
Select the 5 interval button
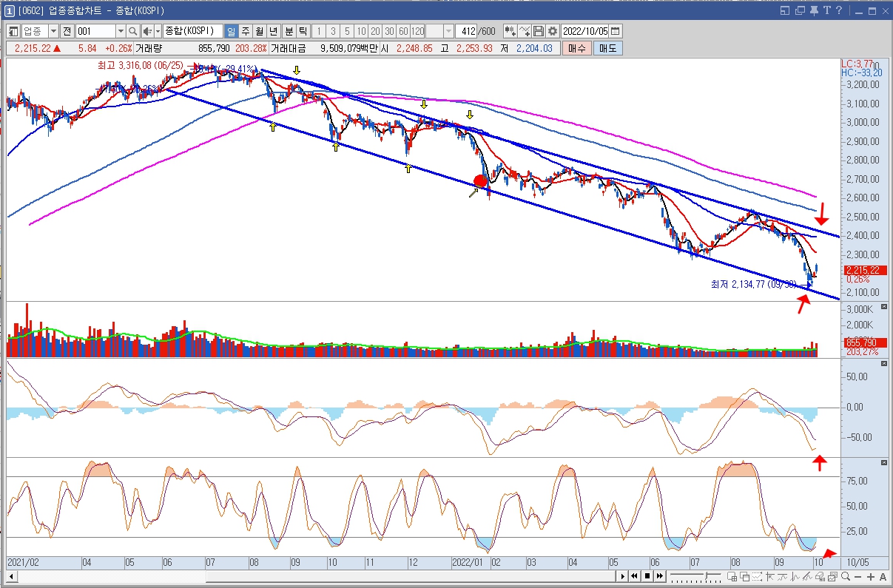[346, 31]
